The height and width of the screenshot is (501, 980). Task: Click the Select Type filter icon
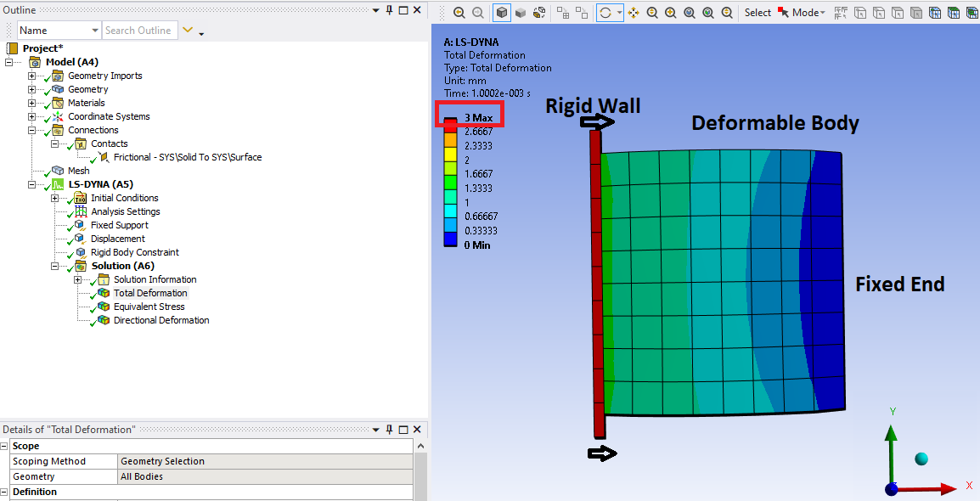(842, 13)
